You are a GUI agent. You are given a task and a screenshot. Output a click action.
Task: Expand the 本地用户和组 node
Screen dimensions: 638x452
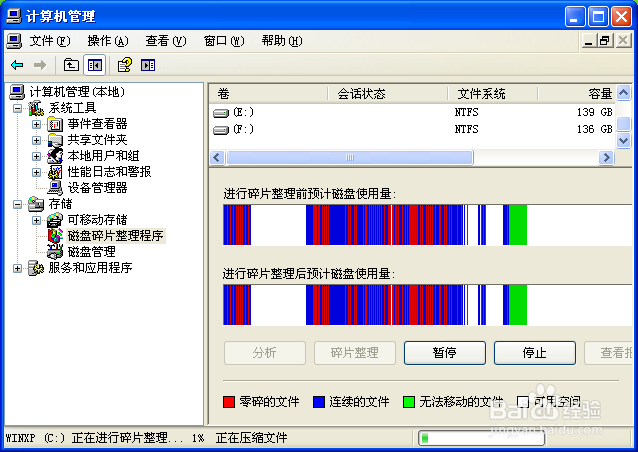point(36,156)
